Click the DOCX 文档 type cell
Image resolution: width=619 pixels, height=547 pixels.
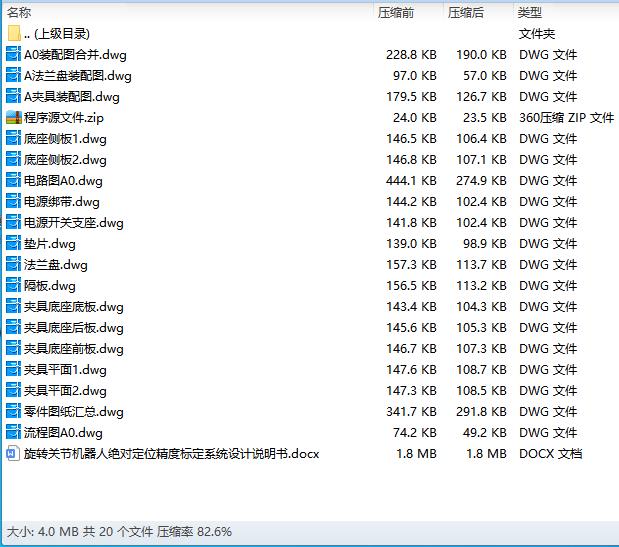551,453
